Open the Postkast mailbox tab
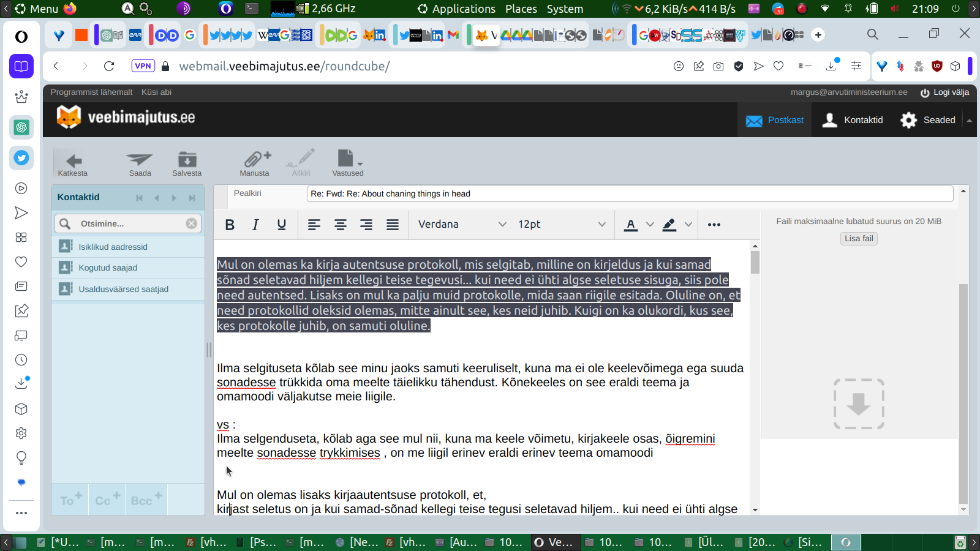 click(x=775, y=120)
